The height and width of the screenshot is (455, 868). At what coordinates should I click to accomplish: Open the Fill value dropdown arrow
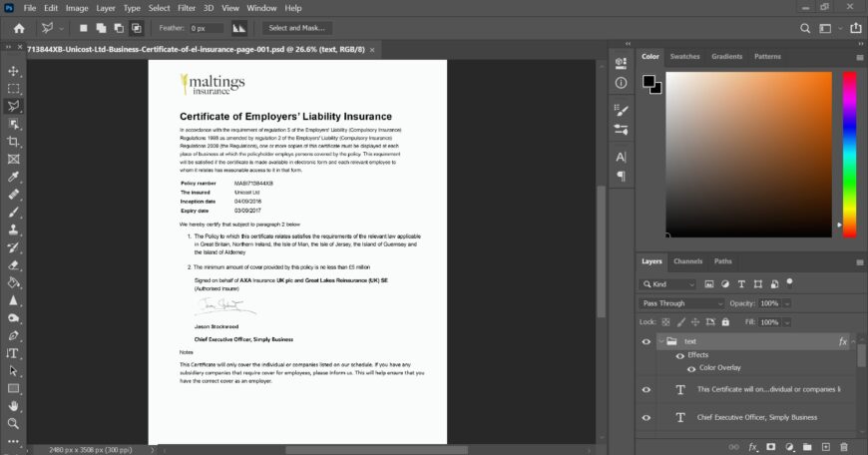[x=786, y=322]
